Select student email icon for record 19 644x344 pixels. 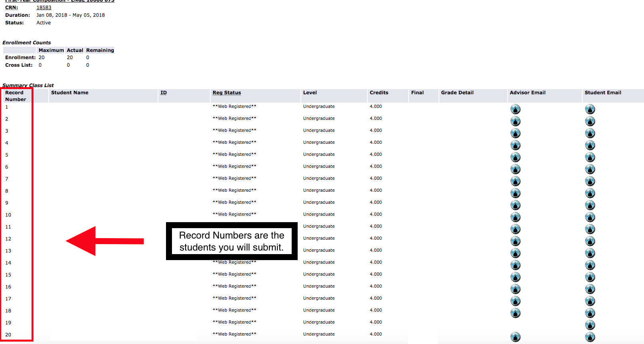(x=590, y=325)
